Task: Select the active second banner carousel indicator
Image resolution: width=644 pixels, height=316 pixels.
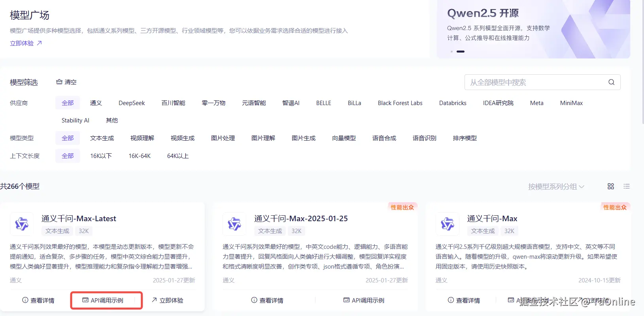Action: tap(461, 51)
